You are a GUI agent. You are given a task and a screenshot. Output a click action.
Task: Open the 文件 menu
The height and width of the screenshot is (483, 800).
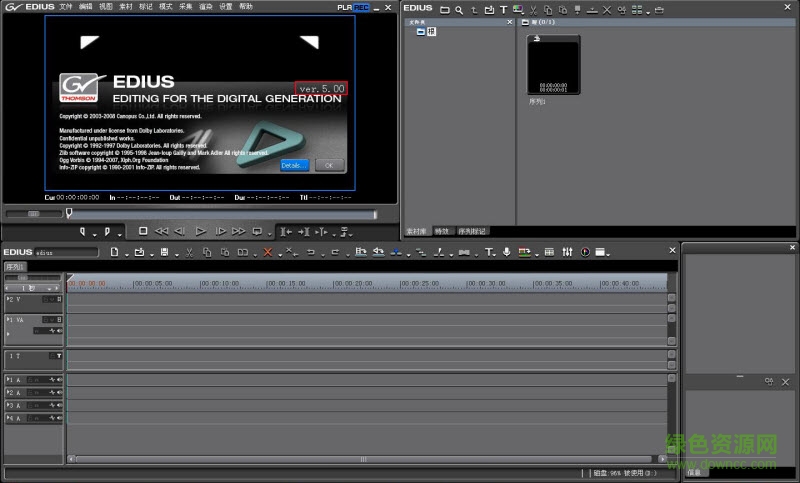coord(65,7)
